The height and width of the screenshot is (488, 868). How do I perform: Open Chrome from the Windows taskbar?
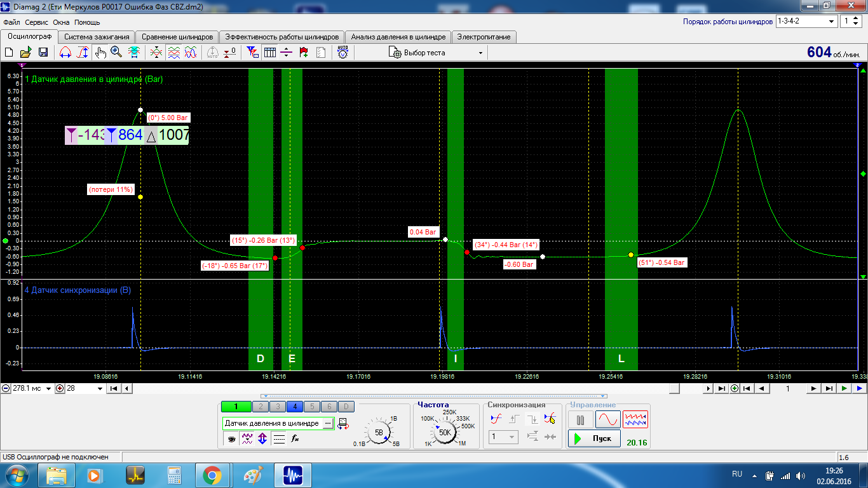click(212, 475)
